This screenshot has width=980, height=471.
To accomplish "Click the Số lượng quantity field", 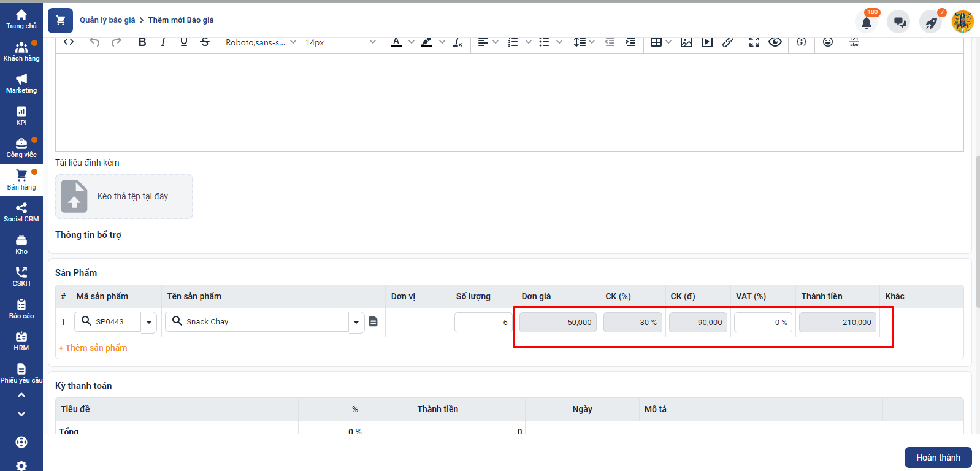I will (482, 322).
